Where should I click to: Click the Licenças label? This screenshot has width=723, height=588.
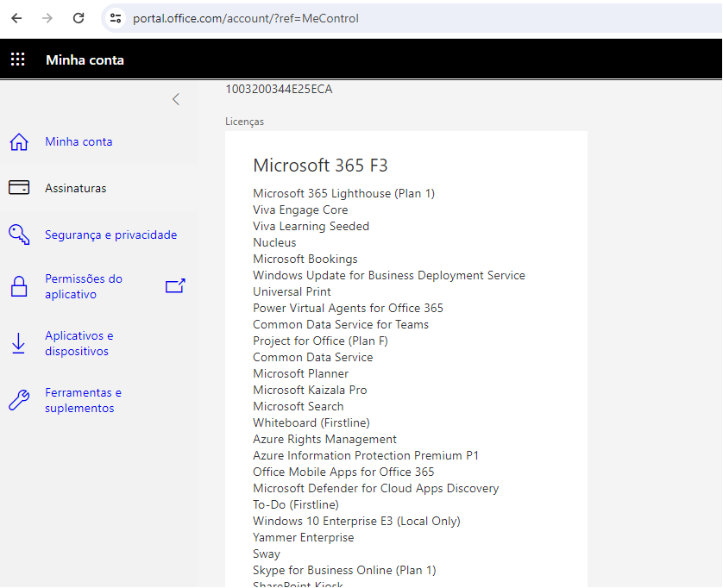click(244, 122)
